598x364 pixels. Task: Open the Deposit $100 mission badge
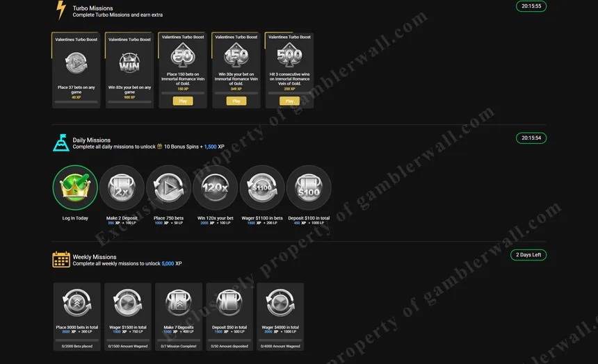click(x=309, y=188)
